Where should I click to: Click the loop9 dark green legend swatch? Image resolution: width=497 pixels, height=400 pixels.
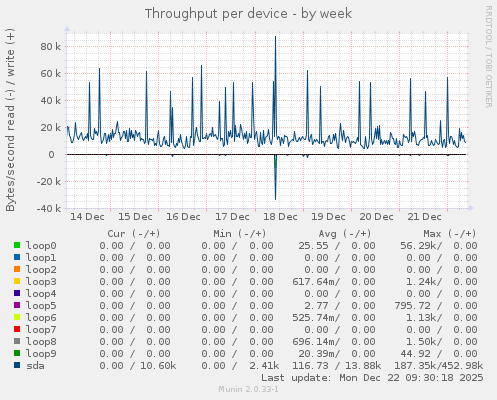coord(17,353)
